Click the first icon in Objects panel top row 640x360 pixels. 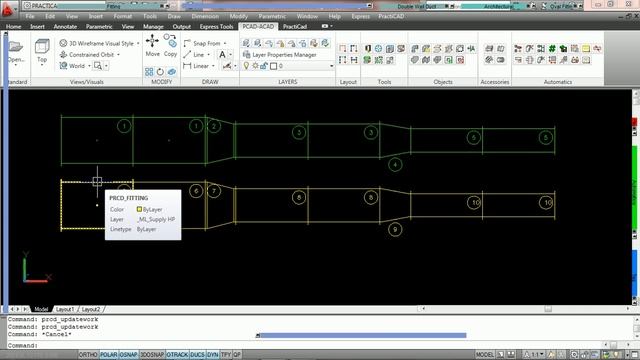point(415,49)
